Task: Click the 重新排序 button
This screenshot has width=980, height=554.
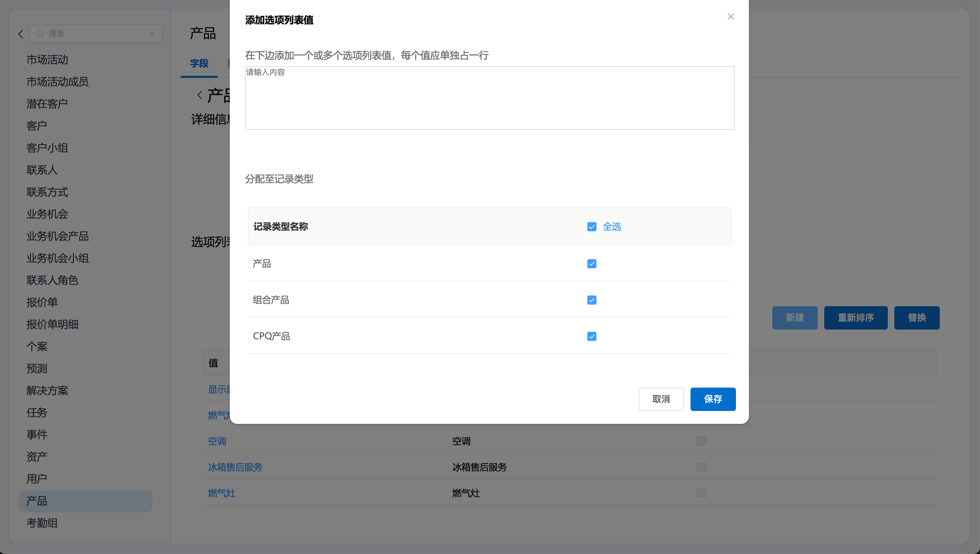Action: click(856, 318)
